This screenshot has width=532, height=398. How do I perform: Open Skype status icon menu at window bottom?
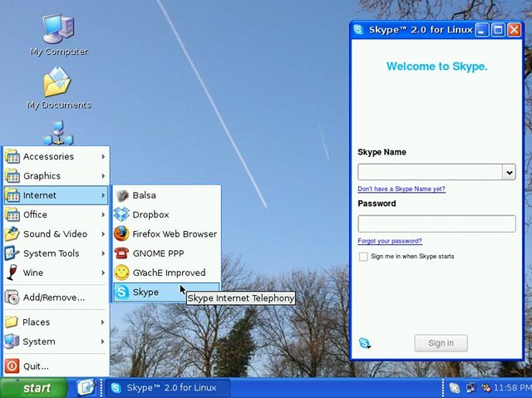click(x=364, y=343)
